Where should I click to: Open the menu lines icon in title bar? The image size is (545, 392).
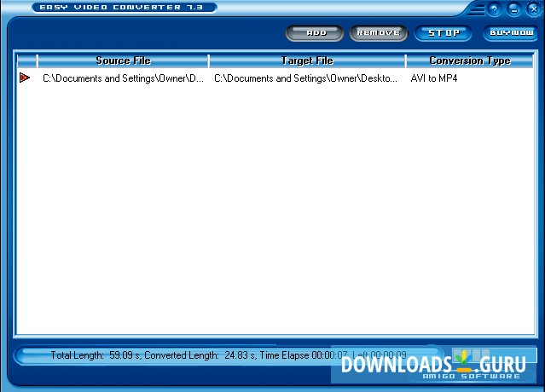(476, 9)
